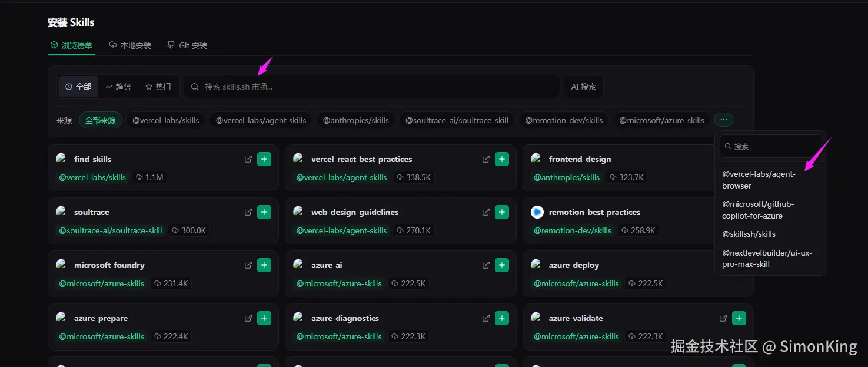868x367 pixels.
Task: Choose @vercel-labs/agent-browser from source list
Action: (x=771, y=180)
